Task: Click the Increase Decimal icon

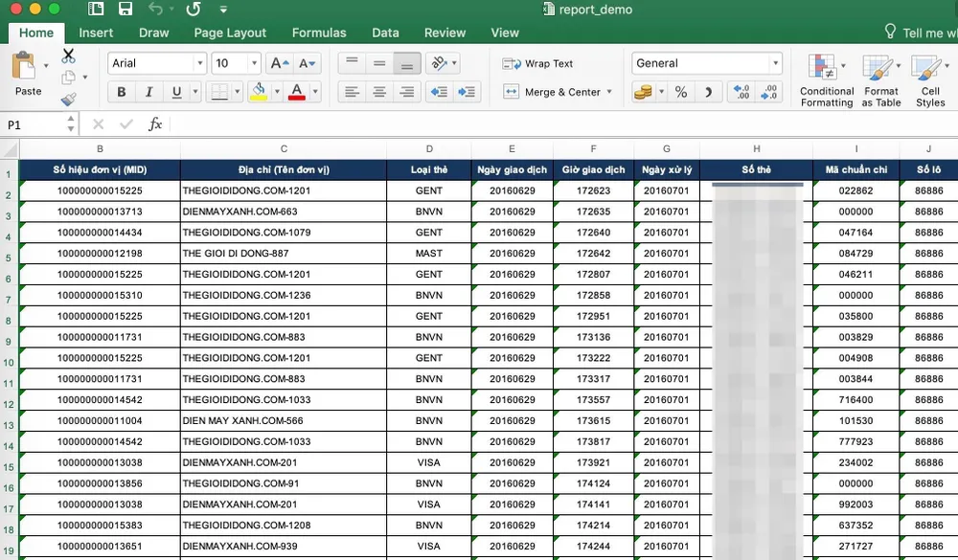Action: (x=741, y=92)
